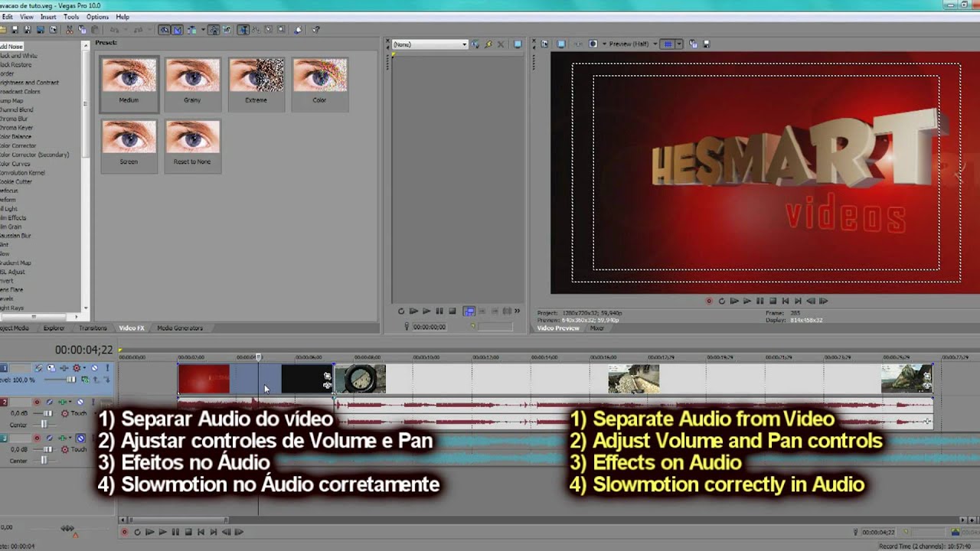Switch to the Explorer tab

[54, 328]
